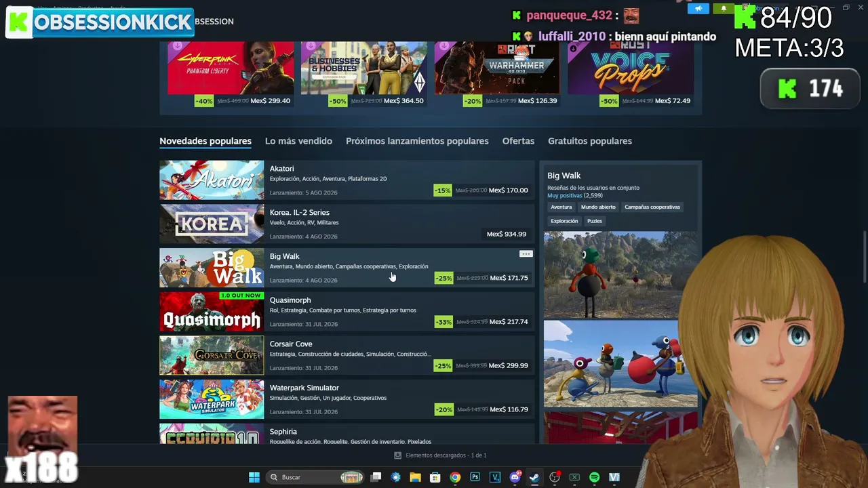Click the Steam taskbar icon

[x=534, y=477]
